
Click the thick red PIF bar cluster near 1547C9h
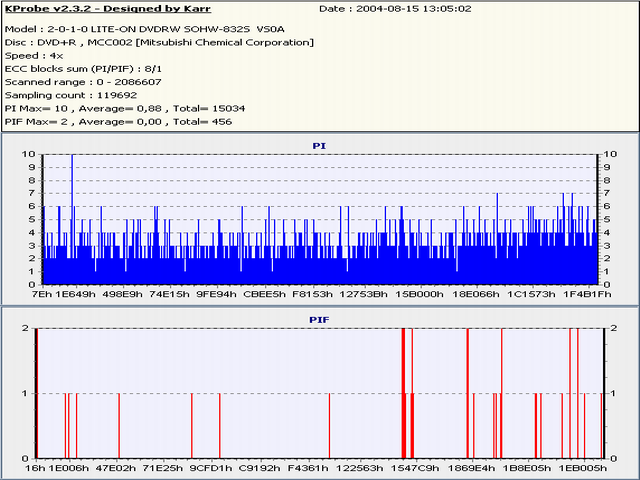click(404, 393)
